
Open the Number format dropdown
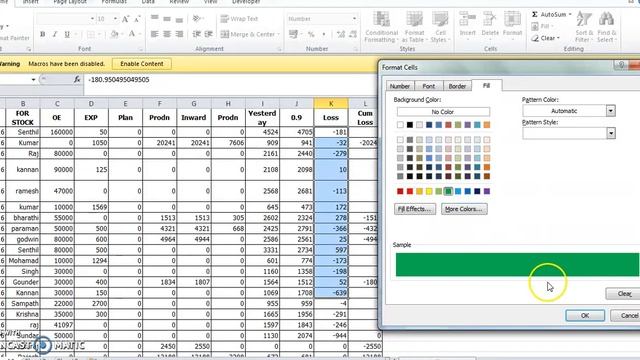tap(354, 19)
